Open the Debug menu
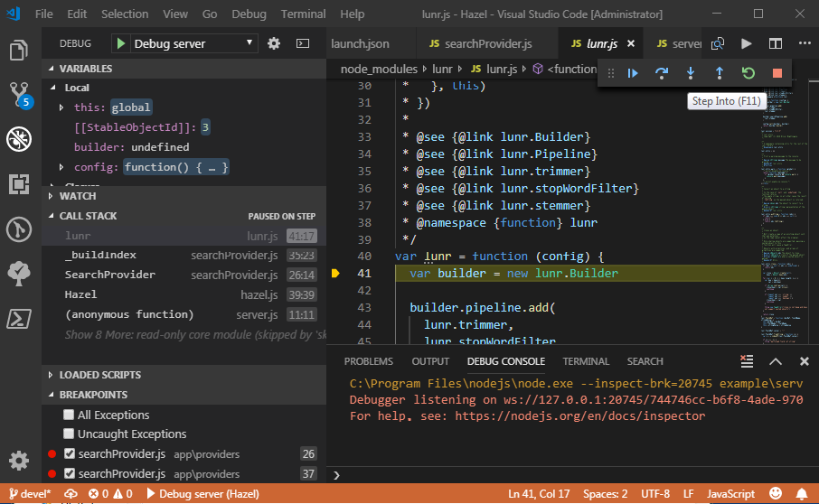The height and width of the screenshot is (504, 819). [249, 14]
